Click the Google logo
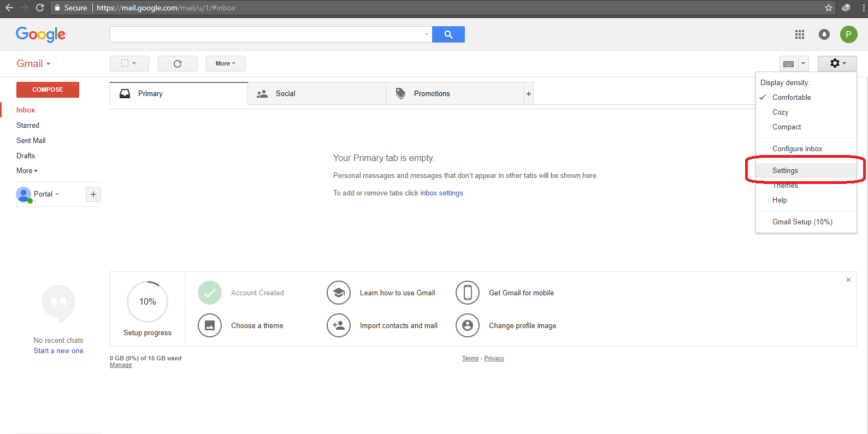This screenshot has width=868, height=434. [40, 34]
